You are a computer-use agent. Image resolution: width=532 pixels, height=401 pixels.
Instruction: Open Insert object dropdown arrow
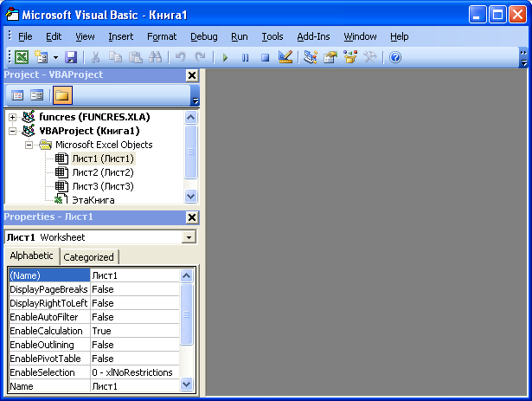(x=55, y=57)
